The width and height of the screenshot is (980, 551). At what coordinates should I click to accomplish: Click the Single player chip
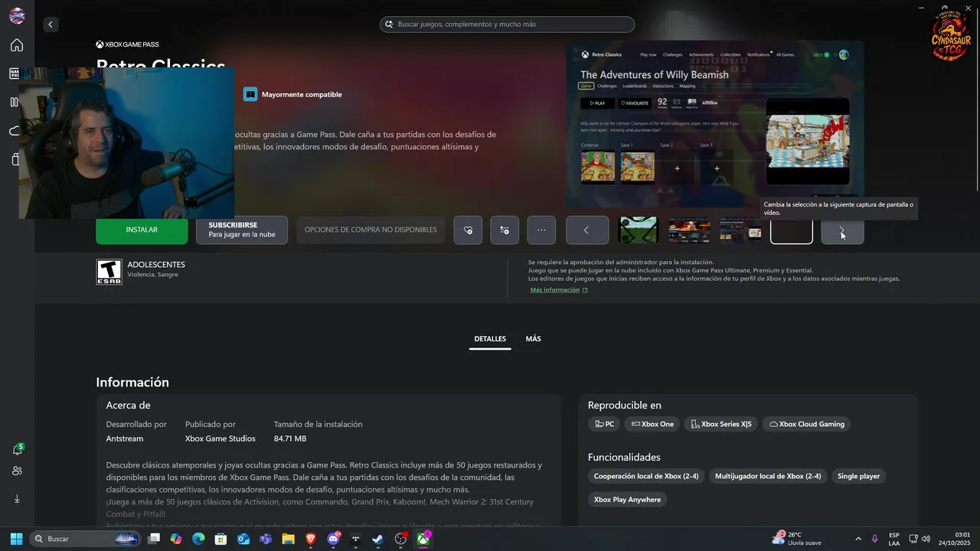tap(858, 476)
